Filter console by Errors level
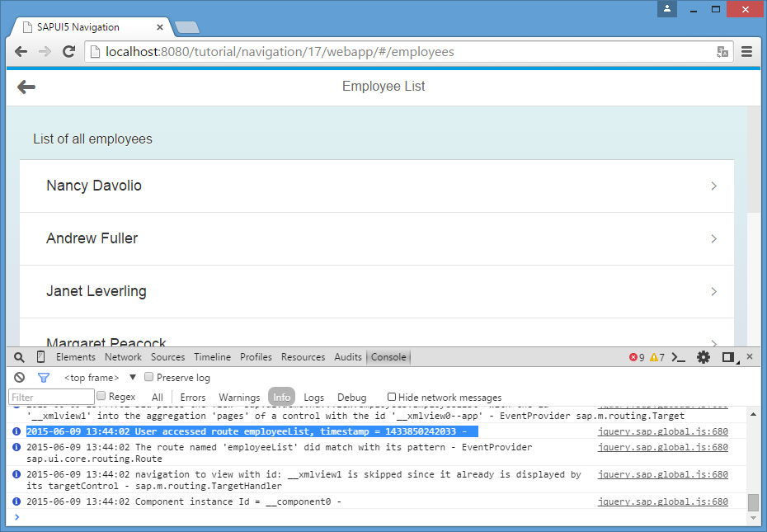This screenshot has height=532, width=767. (193, 398)
